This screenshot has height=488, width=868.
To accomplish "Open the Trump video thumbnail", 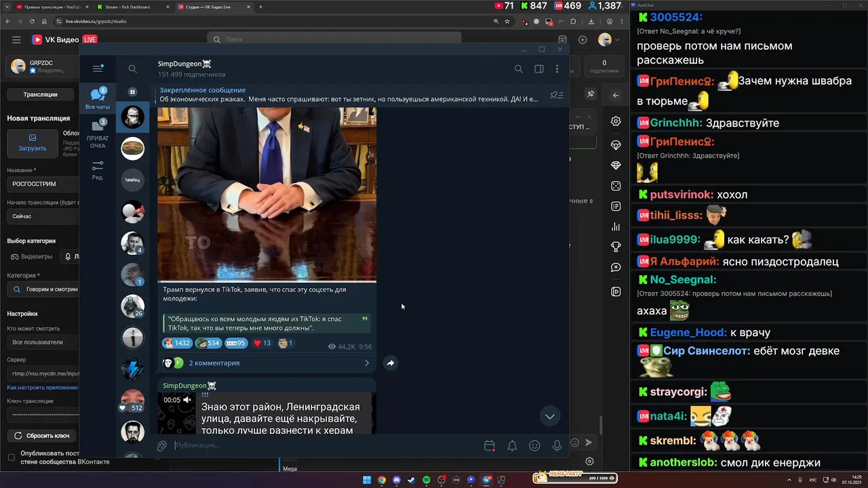I will coord(267,195).
